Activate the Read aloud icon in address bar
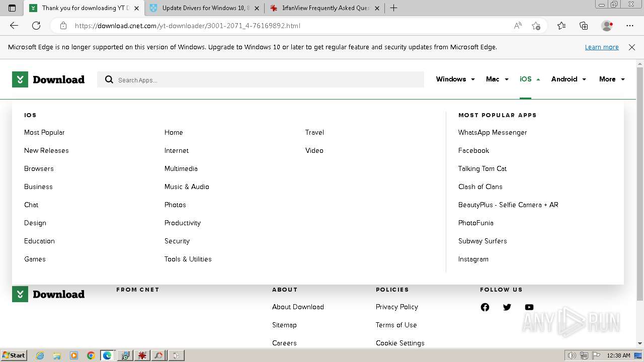 click(518, 26)
